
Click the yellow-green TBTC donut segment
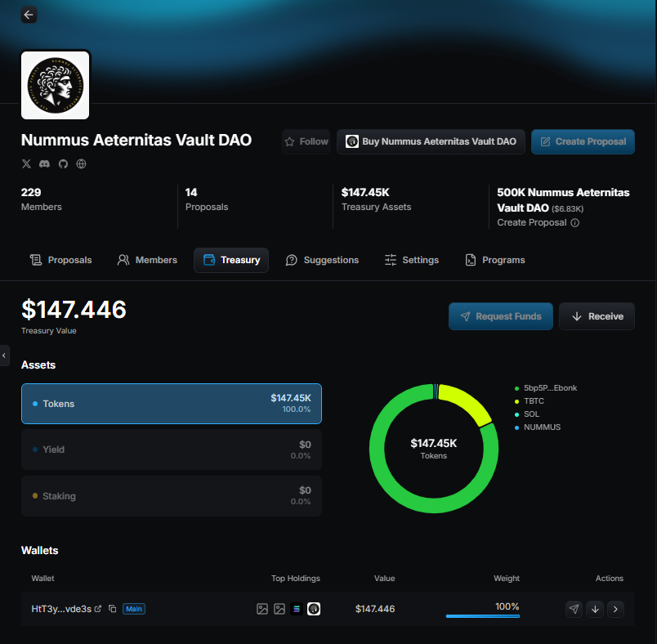[x=467, y=401]
